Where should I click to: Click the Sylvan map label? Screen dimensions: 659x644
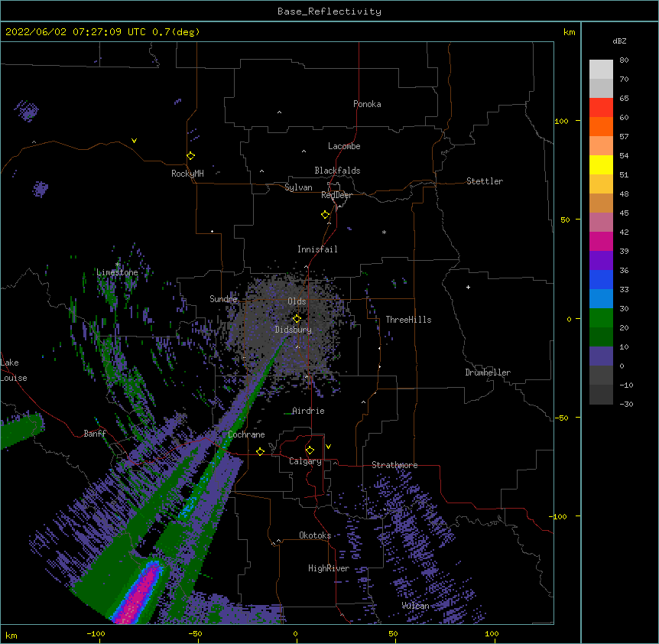click(x=298, y=187)
